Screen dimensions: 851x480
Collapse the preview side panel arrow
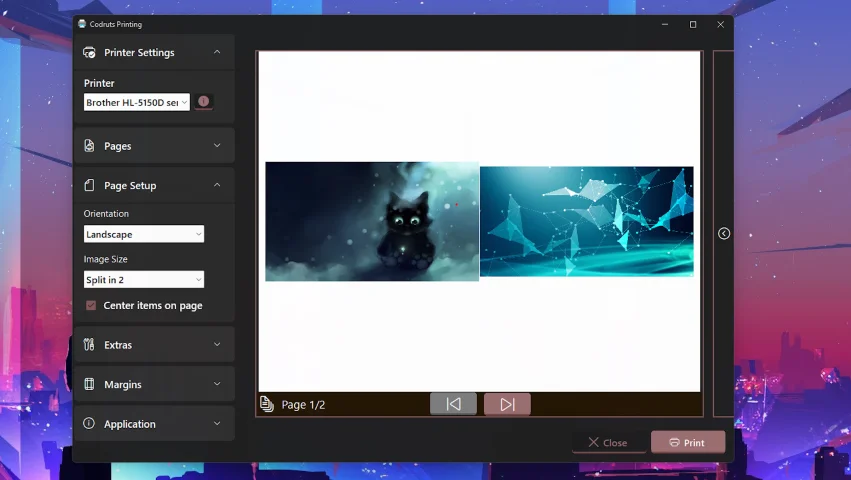pyautogui.click(x=724, y=234)
